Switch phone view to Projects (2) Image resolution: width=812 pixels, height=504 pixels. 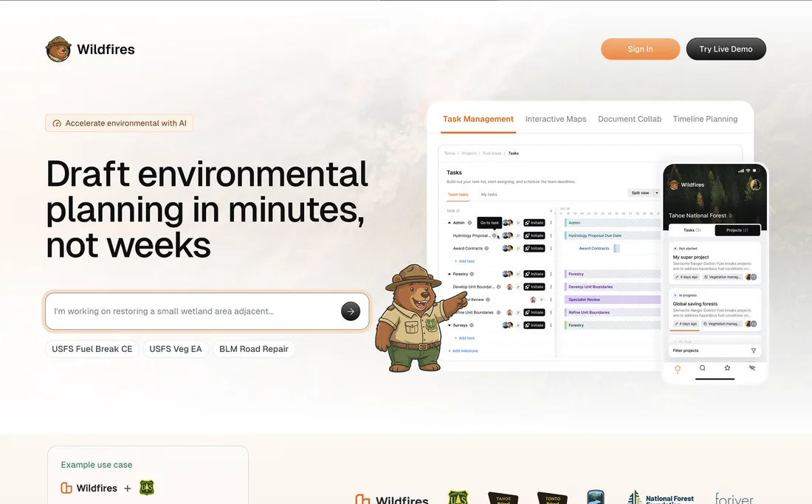click(x=737, y=230)
